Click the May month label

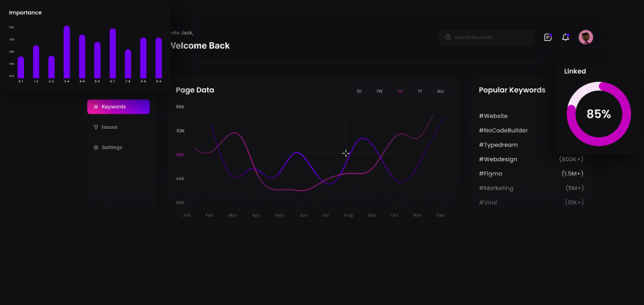[x=279, y=215]
